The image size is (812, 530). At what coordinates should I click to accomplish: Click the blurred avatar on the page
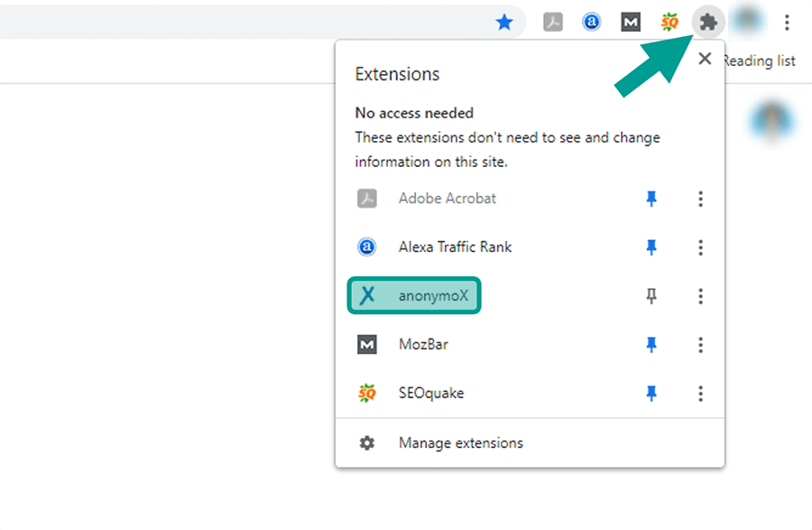tap(771, 120)
